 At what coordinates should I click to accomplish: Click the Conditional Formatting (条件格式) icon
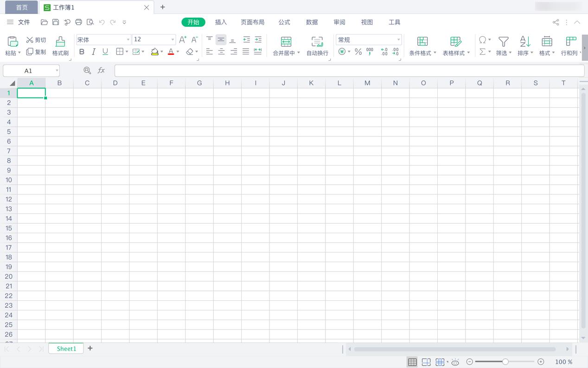tap(422, 42)
